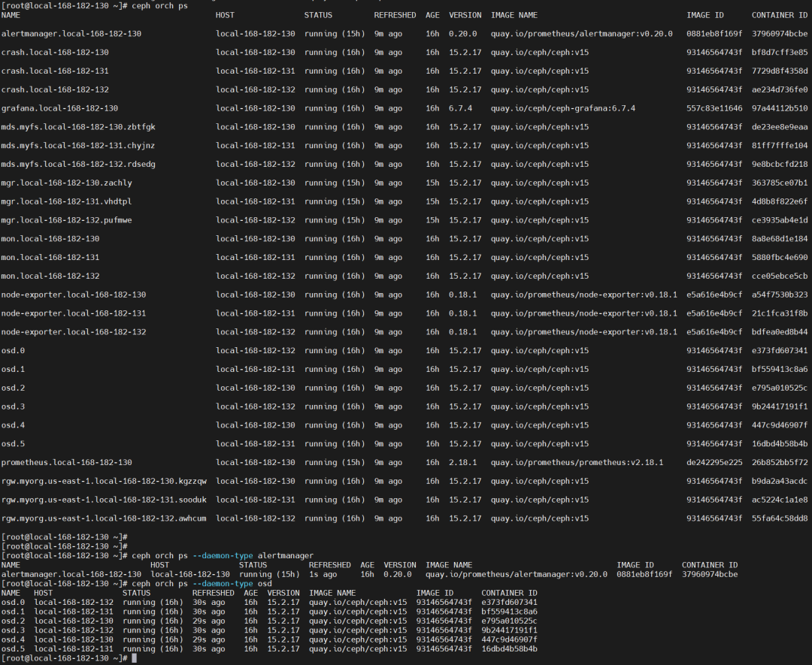Place cursor at the final shell prompt

click(x=134, y=657)
